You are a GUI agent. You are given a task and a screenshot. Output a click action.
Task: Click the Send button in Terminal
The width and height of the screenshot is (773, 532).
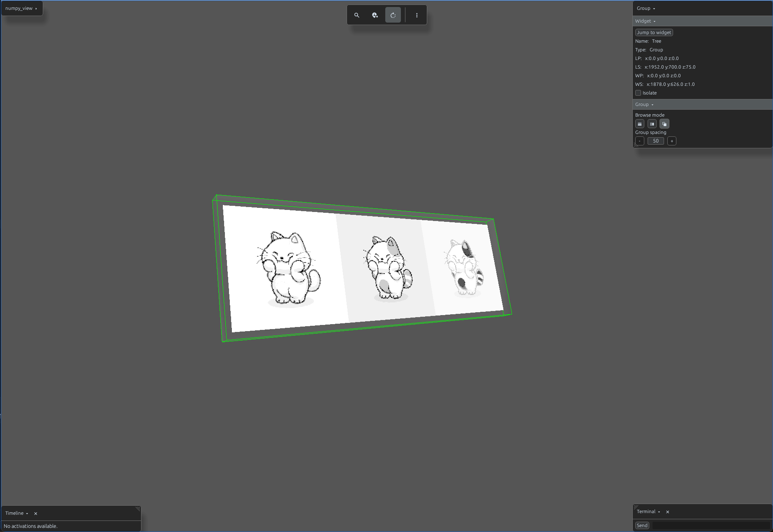click(x=642, y=525)
